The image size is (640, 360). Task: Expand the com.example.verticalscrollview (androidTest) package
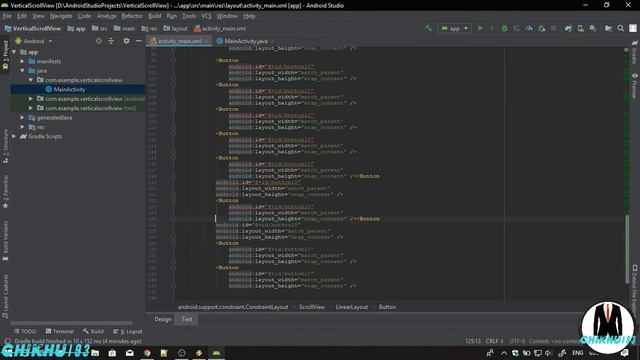click(x=31, y=99)
